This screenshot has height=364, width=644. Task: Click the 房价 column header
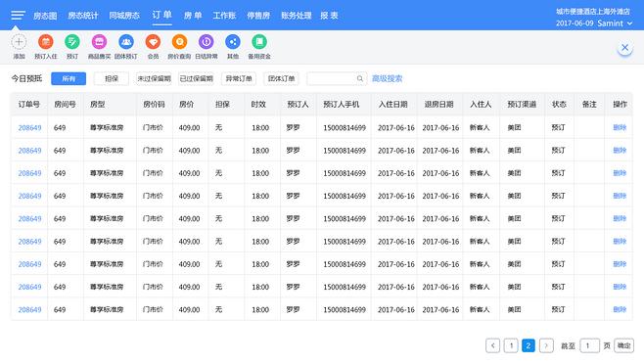(x=186, y=105)
